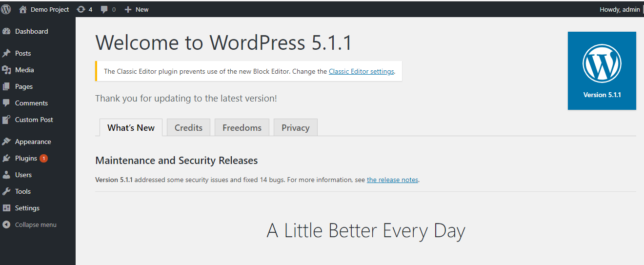Switch to the Credits tab
Viewport: 644px width, 265px height.
(188, 127)
